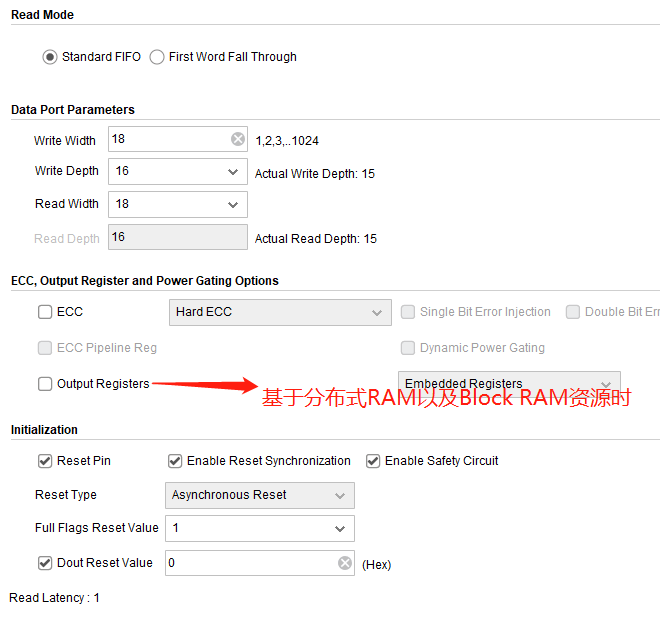Image resolution: width=660 pixels, height=619 pixels.
Task: Uncheck Enable Safety Circuit
Action: point(373,461)
